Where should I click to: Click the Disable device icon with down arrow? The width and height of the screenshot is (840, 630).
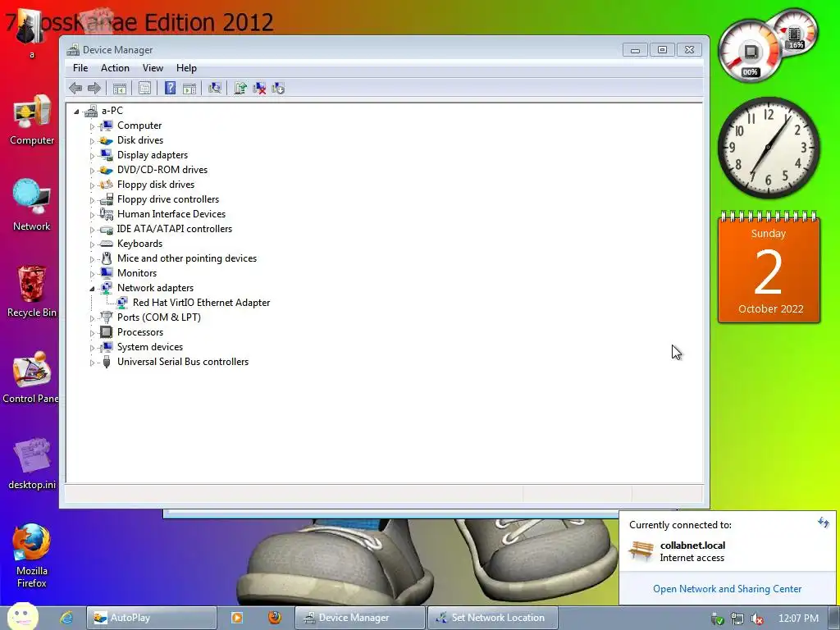278,88
